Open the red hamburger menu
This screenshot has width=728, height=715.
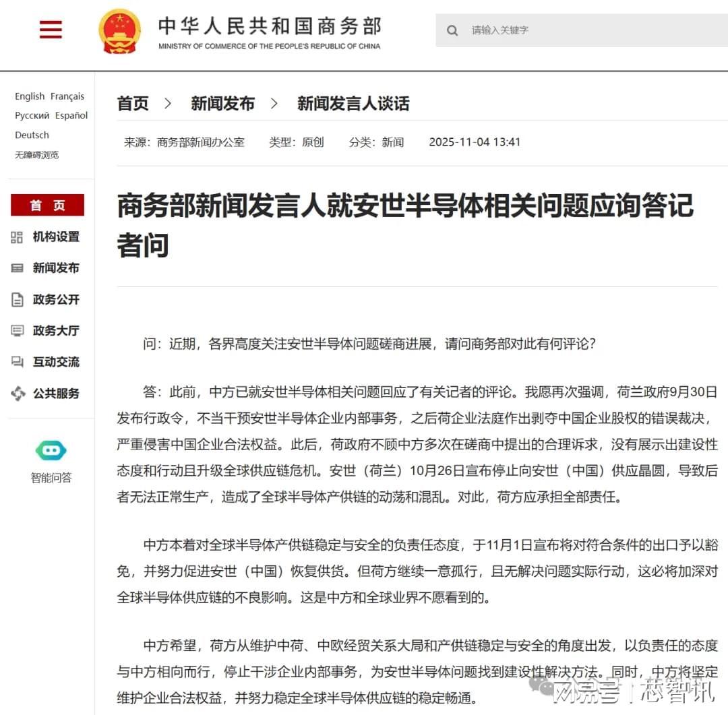pos(51,30)
